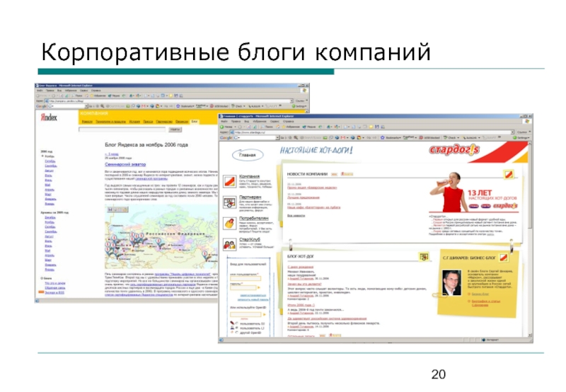Click the OpenID input field
This screenshot has height=392, width=566.
click(x=246, y=315)
